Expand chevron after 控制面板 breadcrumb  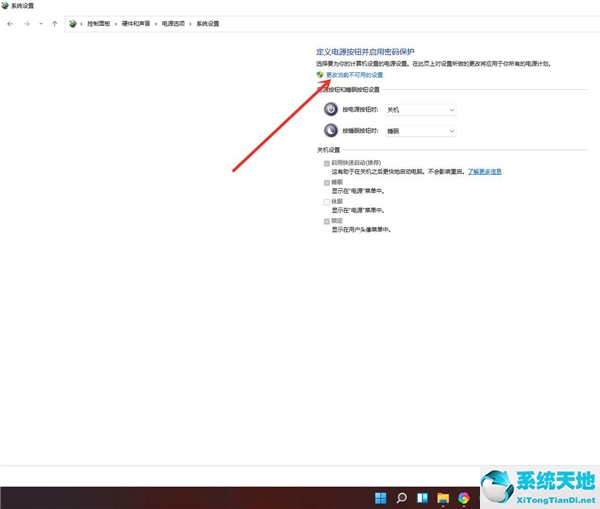[x=116, y=24]
